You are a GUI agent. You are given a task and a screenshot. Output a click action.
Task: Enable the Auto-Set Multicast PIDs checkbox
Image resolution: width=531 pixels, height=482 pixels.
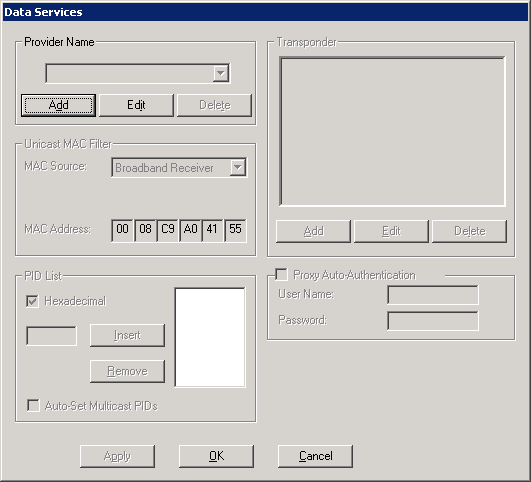coord(33,405)
